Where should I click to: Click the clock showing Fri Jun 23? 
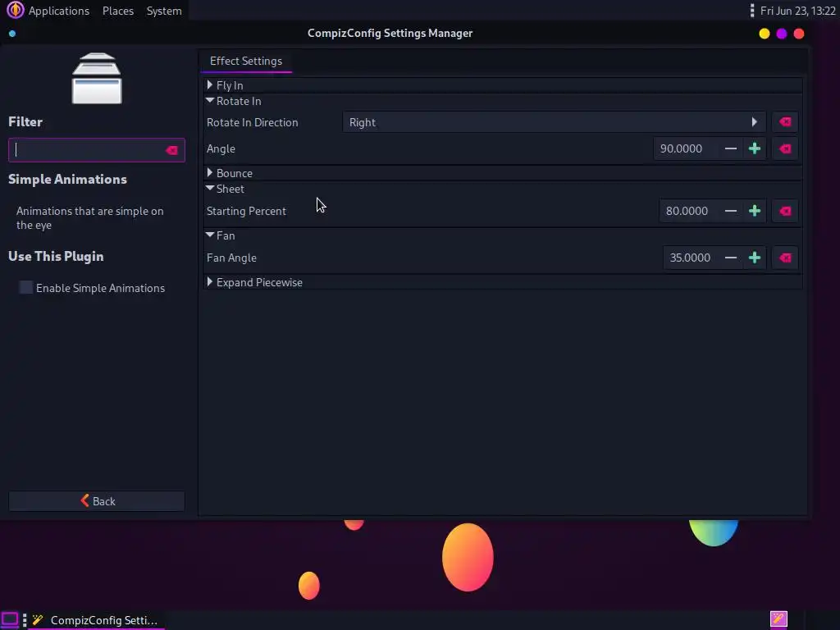(x=797, y=11)
